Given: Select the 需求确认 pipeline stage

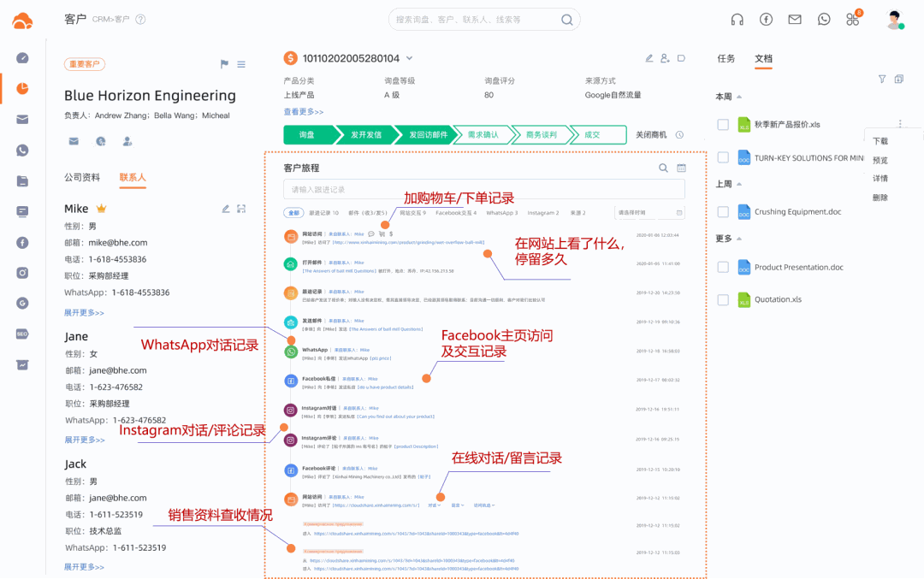Looking at the screenshot, I should pyautogui.click(x=483, y=135).
